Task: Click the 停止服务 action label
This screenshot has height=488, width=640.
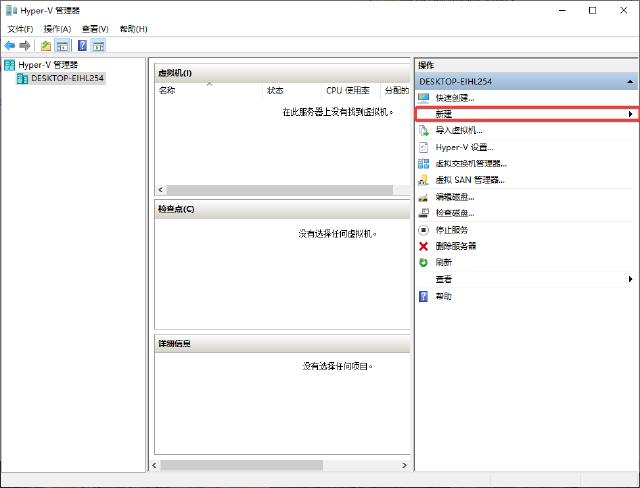Action: click(x=451, y=230)
